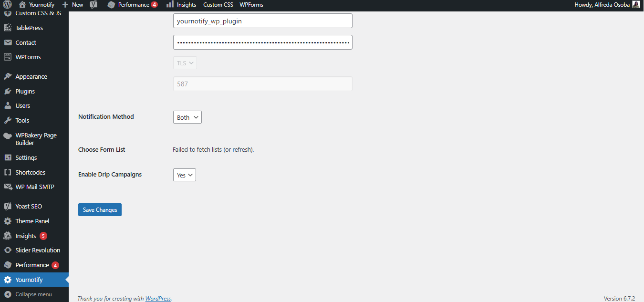Open Theme Panel in sidebar
The width and height of the screenshot is (644, 302).
coord(32,221)
